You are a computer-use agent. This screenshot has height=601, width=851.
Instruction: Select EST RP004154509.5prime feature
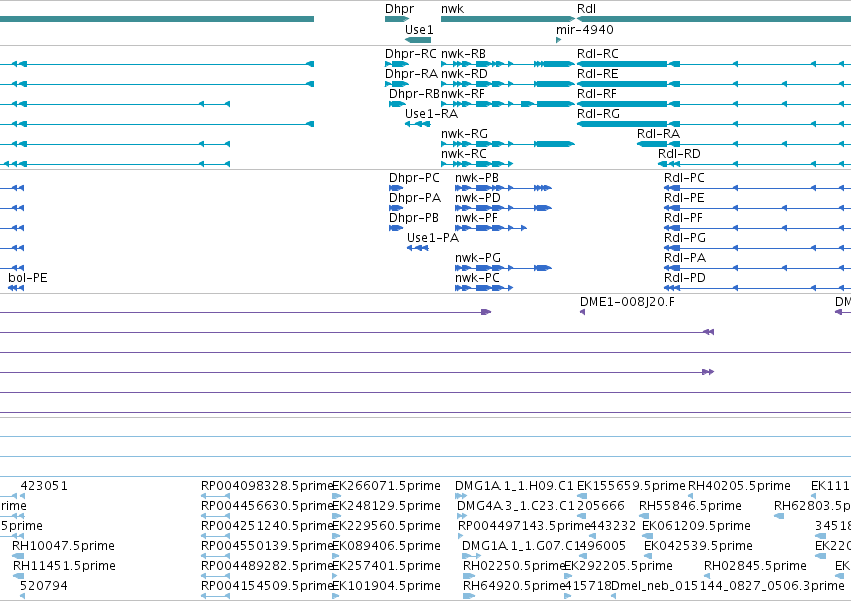click(215, 596)
